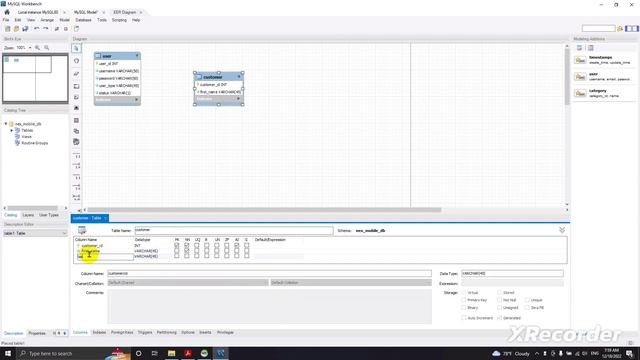Toggle NN checkbox for first_name row
This screenshot has height=360, width=640.
click(x=187, y=251)
